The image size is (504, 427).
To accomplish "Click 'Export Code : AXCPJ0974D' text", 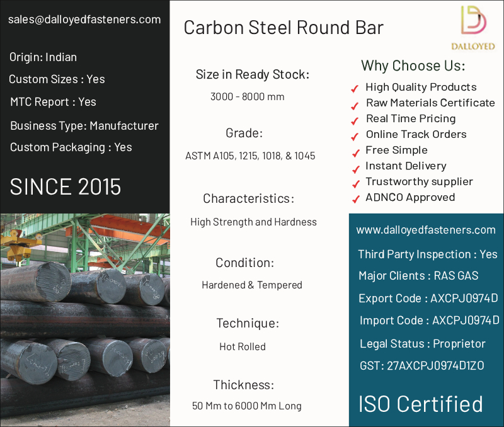I will point(428,299).
